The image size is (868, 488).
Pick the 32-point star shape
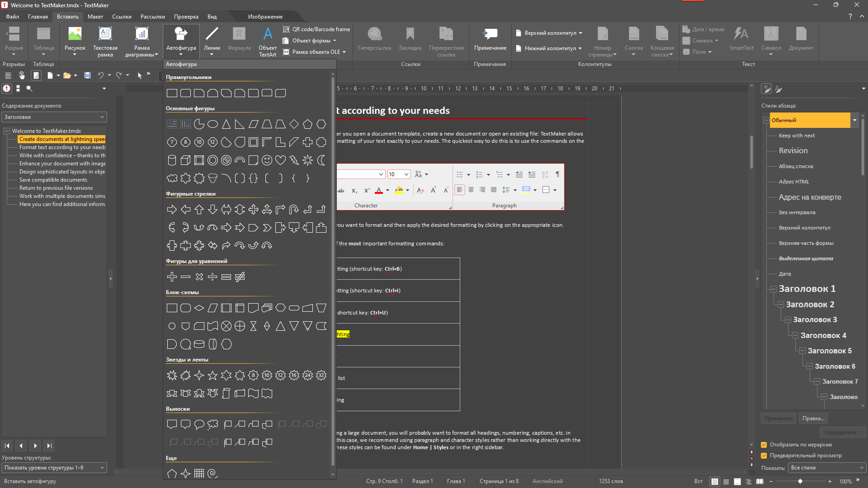[x=321, y=375]
